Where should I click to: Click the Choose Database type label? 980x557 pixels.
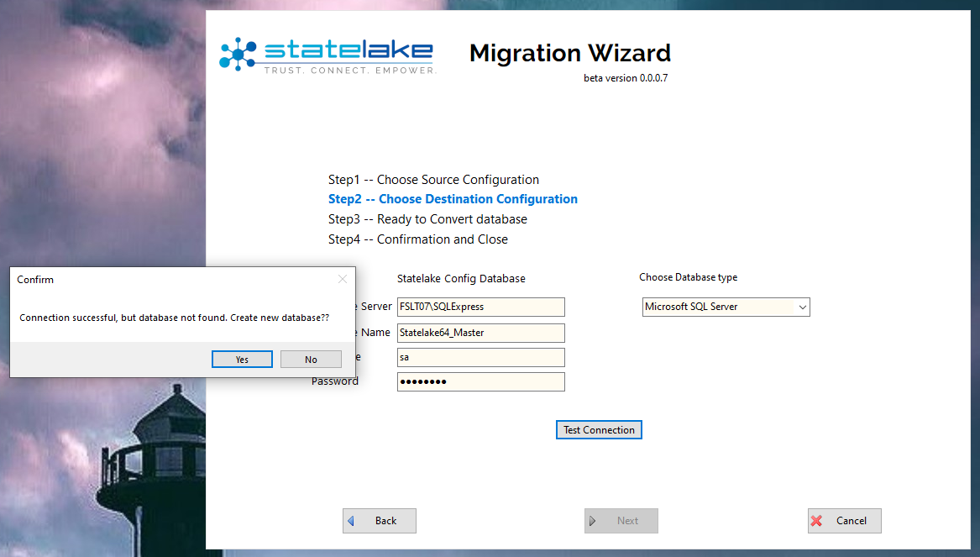tap(688, 277)
